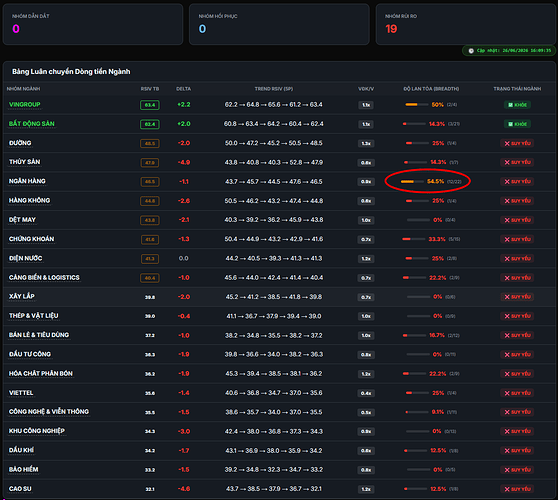Screen dimensions: 558x500
Task: Click the SUY YẾU badge for DẦU KHÍ
Action: [x=517, y=451]
